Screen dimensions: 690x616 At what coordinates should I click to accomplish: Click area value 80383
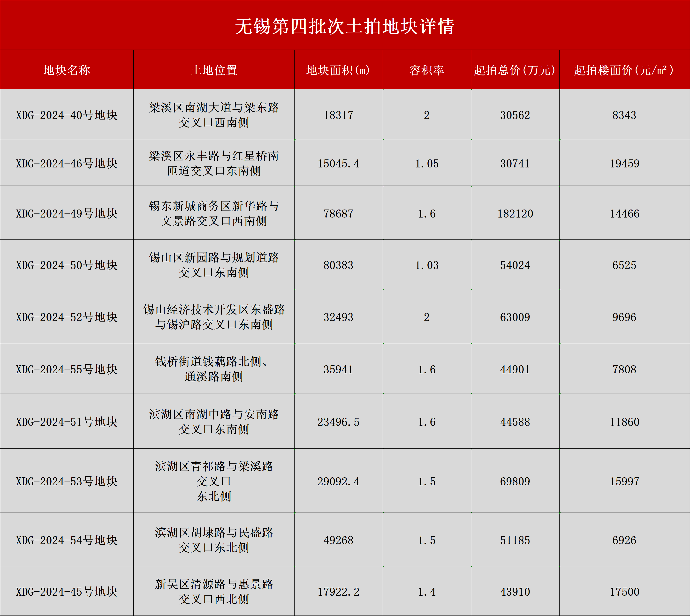pos(339,265)
